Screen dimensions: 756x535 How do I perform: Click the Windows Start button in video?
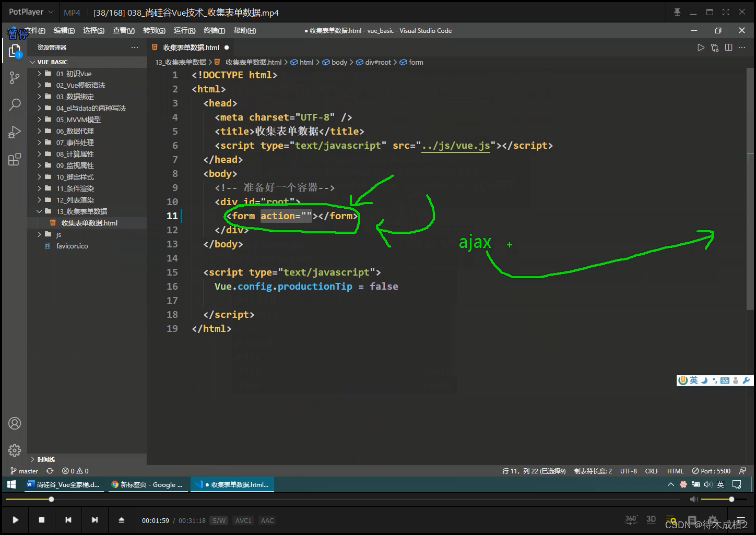click(x=11, y=484)
